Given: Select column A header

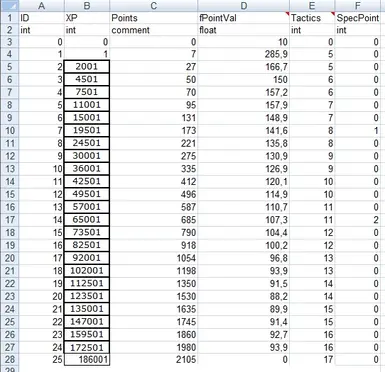Looking at the screenshot, I should coord(41,6).
